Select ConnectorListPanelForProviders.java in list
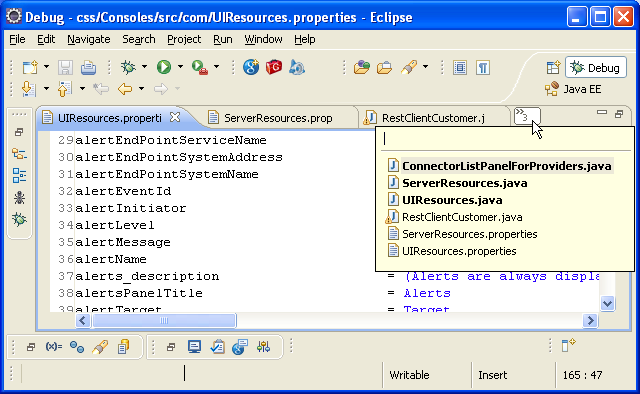 500,166
